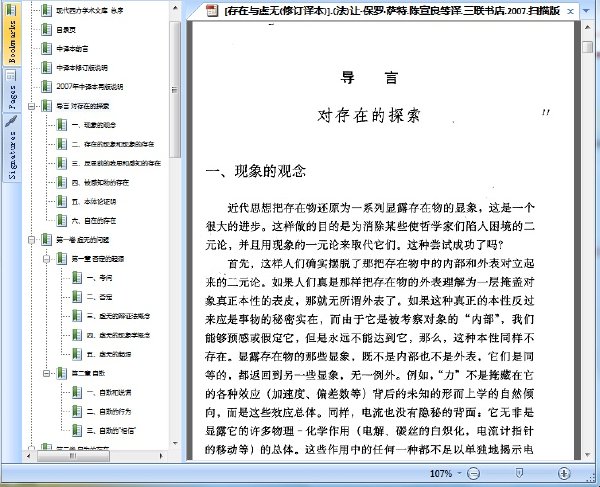Collapse the 第二章 自欺 bookmark node

47,373
